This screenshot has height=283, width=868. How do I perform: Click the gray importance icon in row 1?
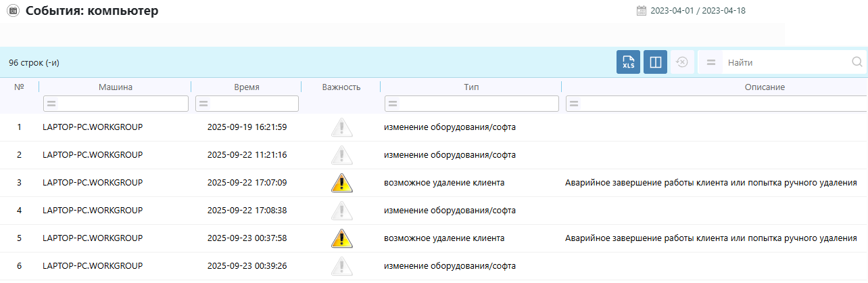point(341,127)
